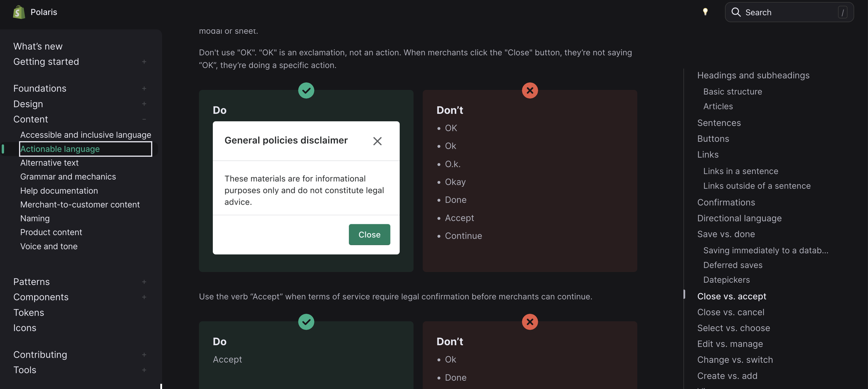Viewport: 868px width, 389px height.
Task: Click the red X badge above second Don't card
Action: point(530,322)
